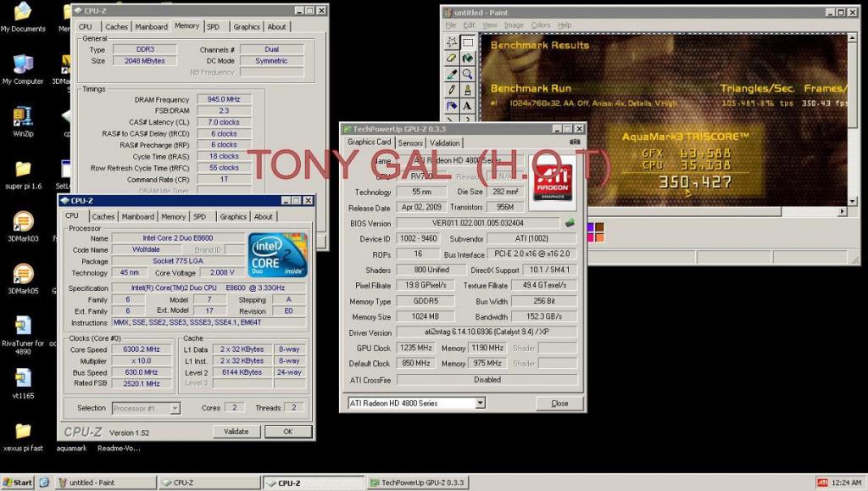
Task: Select the 3DMark03 desktop shortcut
Action: 23,227
